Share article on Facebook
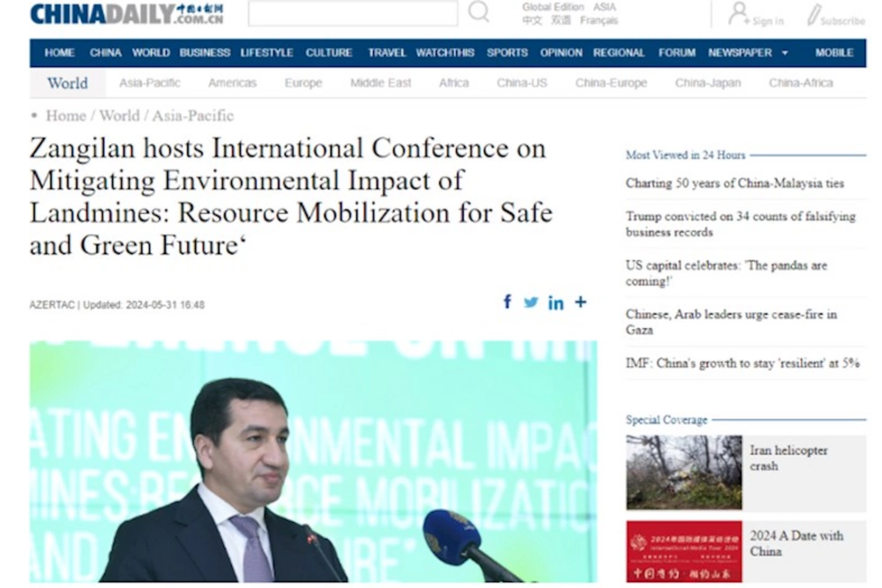The height and width of the screenshot is (588, 882). coord(507,302)
